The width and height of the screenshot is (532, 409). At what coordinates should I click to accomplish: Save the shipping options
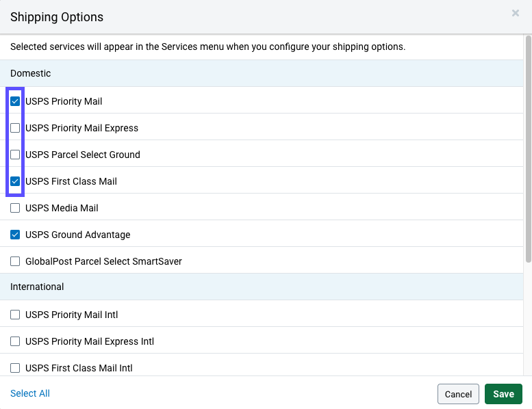503,394
